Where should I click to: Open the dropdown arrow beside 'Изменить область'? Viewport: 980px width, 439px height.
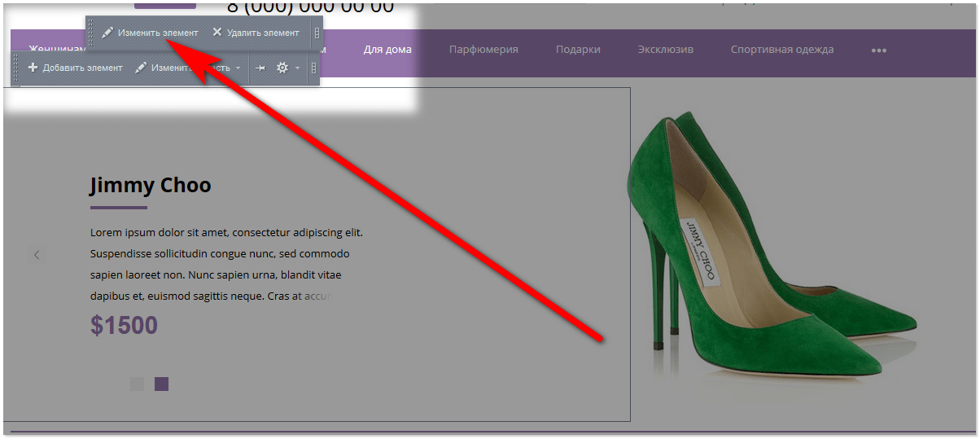[x=238, y=68]
